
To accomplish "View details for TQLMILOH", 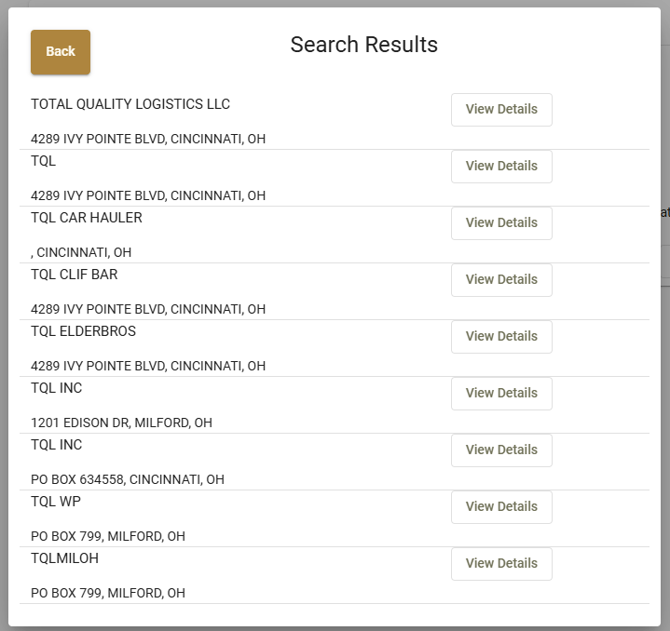I will point(502,564).
